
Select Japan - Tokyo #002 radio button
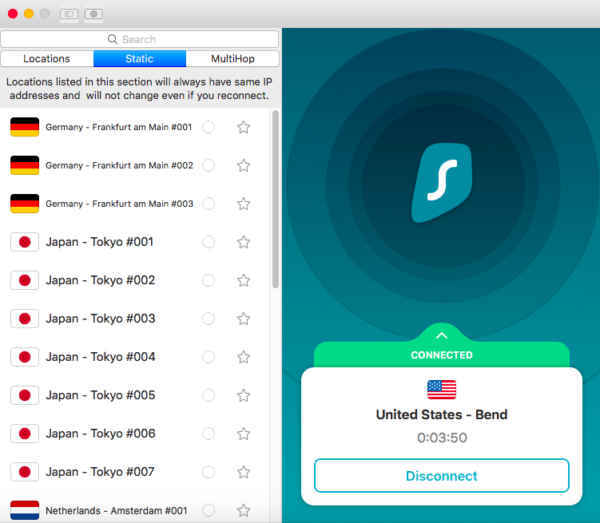tap(209, 280)
